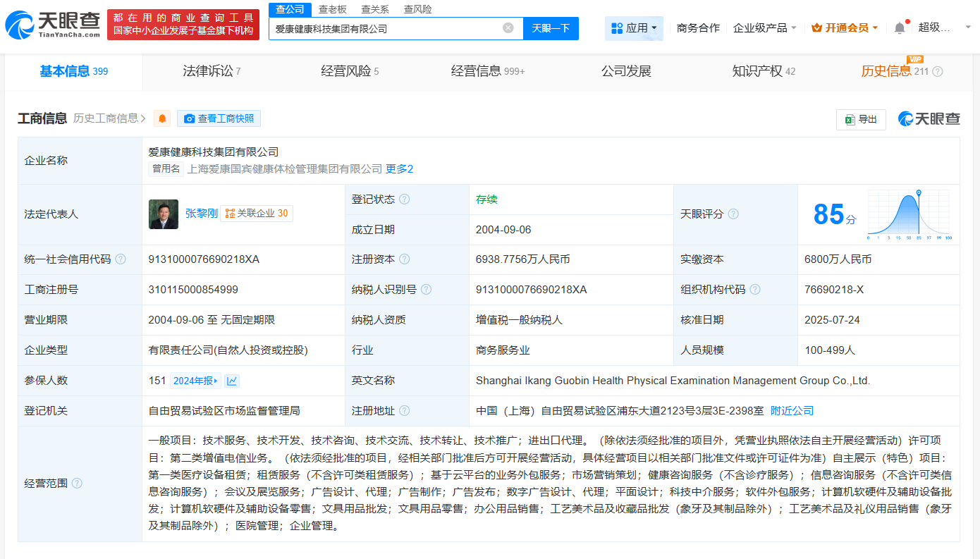The width and height of the screenshot is (980, 559).
Task: Open the help icon next to 登记状态
Action: pyautogui.click(x=405, y=199)
